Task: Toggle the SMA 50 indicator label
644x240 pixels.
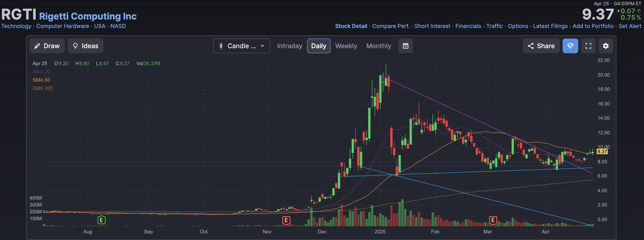Action: pyautogui.click(x=41, y=80)
